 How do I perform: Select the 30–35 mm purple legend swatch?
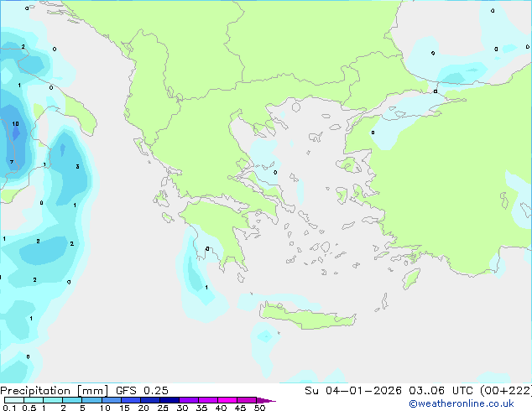[x=189, y=400]
